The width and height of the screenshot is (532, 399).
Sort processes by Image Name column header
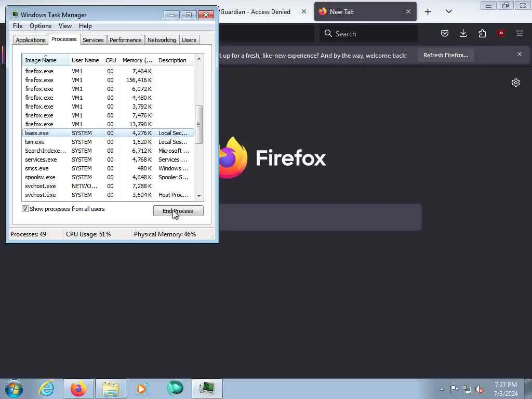coord(46,60)
